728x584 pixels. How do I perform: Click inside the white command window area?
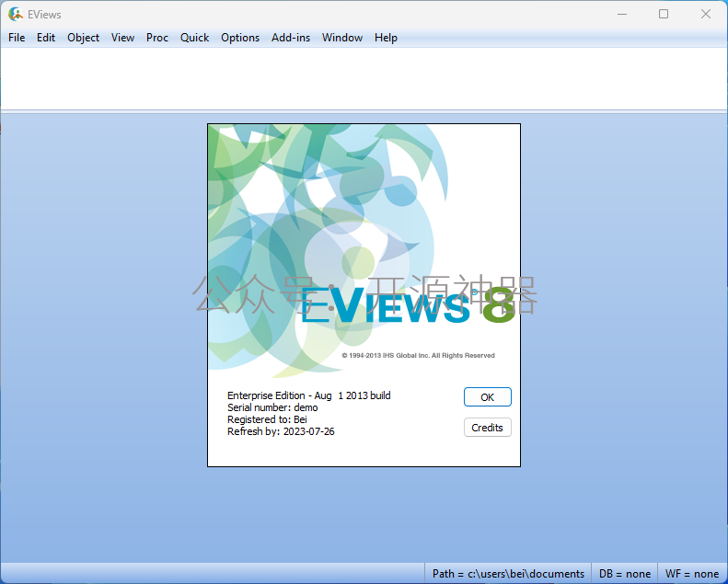[364, 79]
